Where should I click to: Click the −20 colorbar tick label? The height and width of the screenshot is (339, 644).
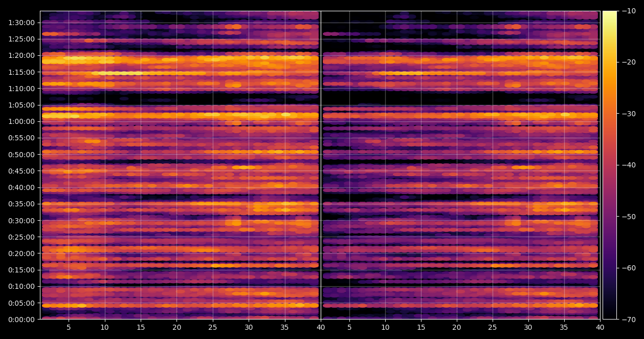629,62
